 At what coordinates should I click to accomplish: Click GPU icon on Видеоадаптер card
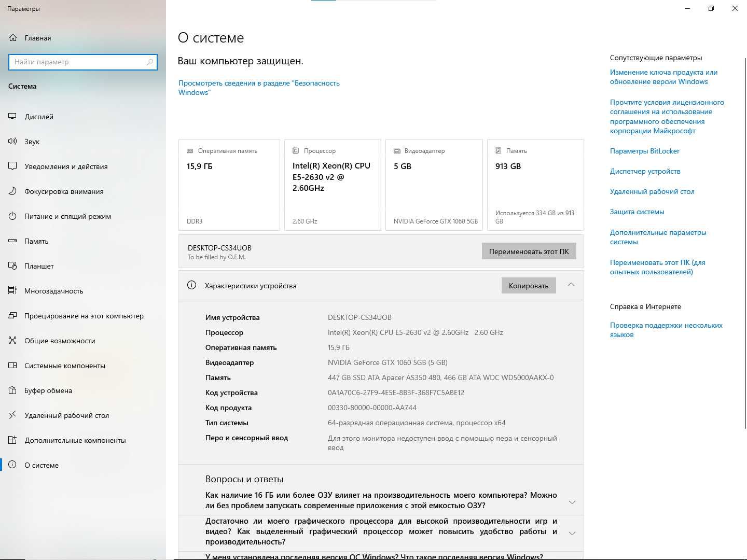point(397,151)
